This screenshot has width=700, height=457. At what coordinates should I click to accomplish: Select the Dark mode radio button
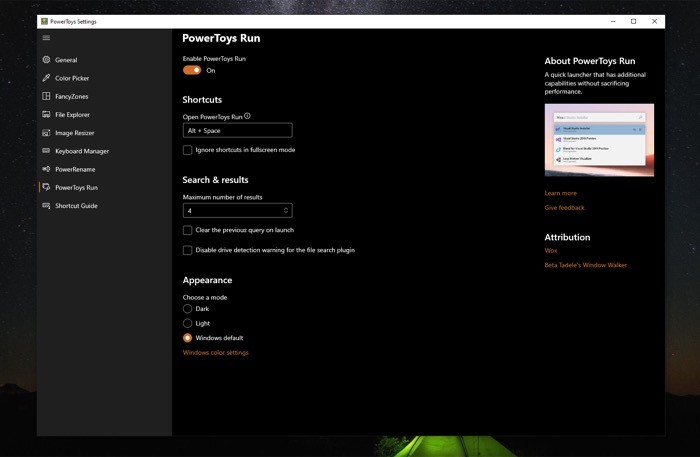pos(188,309)
